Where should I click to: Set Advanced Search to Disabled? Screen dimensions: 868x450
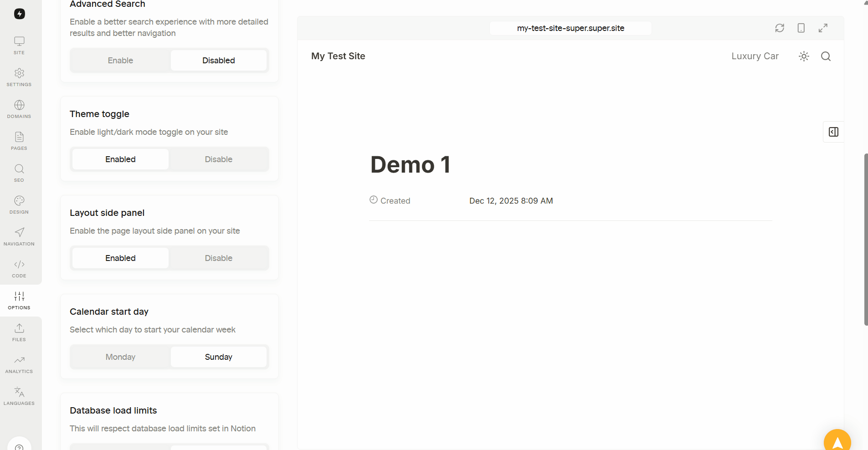pos(219,60)
